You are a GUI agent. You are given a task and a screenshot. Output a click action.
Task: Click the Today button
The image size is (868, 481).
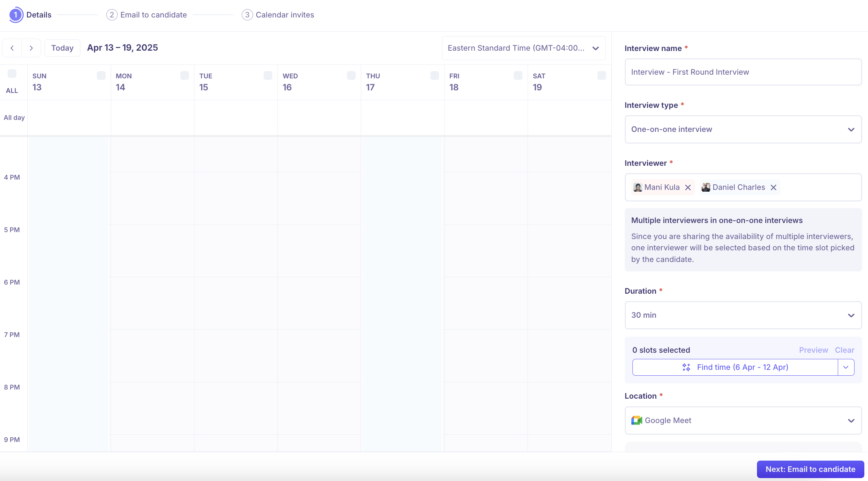pos(62,48)
